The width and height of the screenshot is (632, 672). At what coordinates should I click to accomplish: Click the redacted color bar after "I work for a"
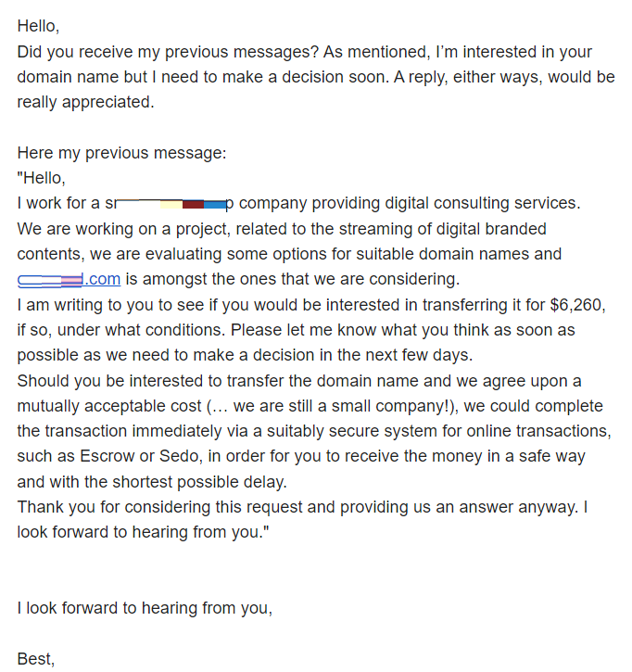click(x=171, y=204)
